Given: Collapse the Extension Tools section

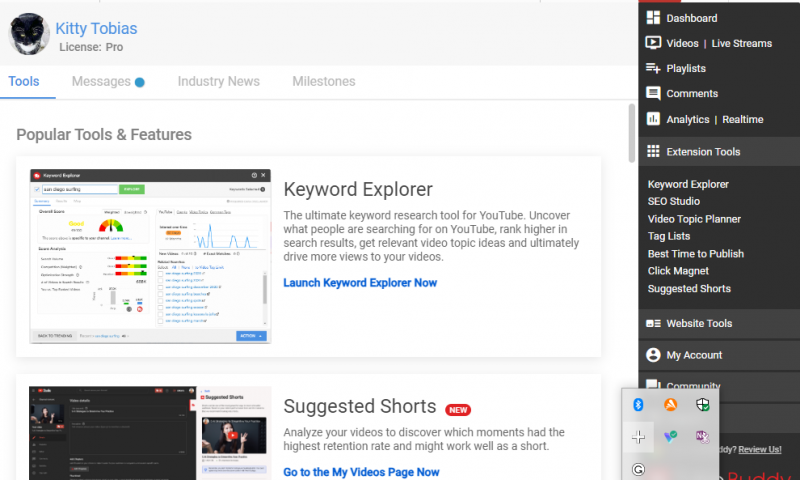Looking at the screenshot, I should point(703,152).
